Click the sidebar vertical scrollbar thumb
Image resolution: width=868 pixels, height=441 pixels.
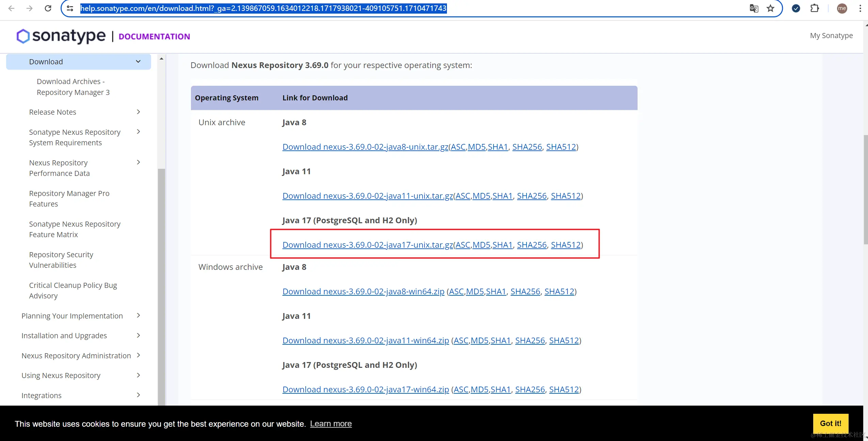[x=161, y=286]
